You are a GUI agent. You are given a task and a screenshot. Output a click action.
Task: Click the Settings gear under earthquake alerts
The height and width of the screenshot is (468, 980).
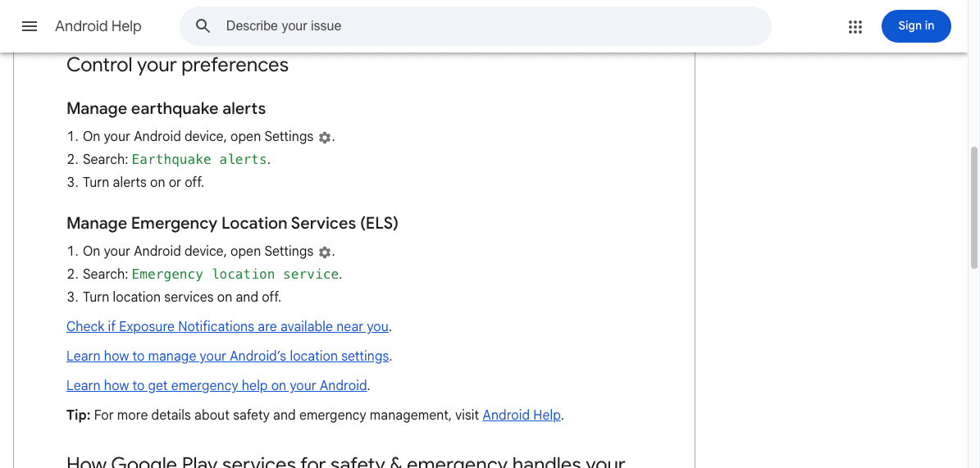click(x=325, y=138)
